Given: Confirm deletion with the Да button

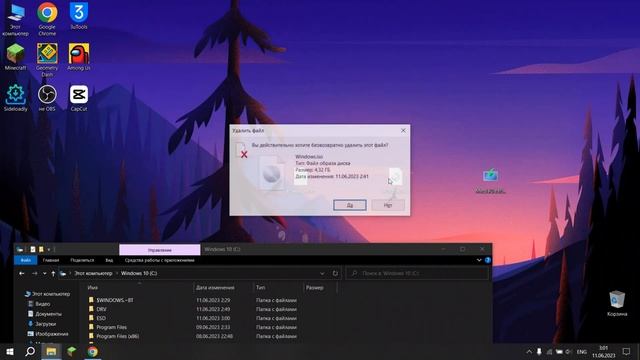Looking at the screenshot, I should tap(350, 205).
